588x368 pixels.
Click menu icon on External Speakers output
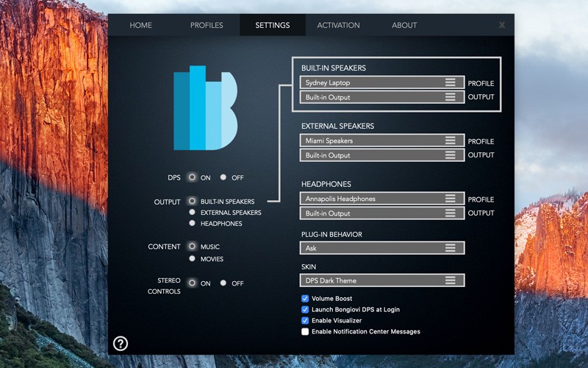tap(451, 155)
